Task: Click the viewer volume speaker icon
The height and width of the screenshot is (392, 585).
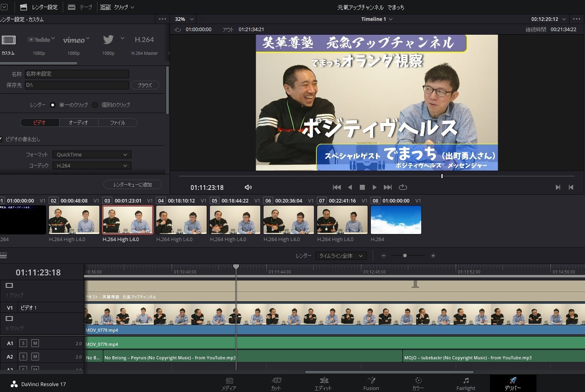Action: tap(248, 188)
